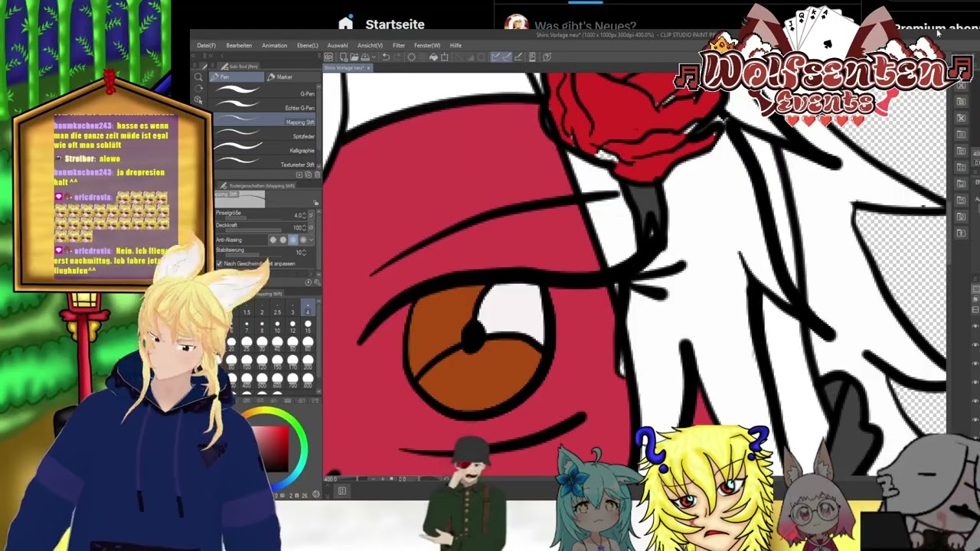This screenshot has width=980, height=551.
Task: Click the Stabilisierung value stepper arrows
Action: point(304,253)
